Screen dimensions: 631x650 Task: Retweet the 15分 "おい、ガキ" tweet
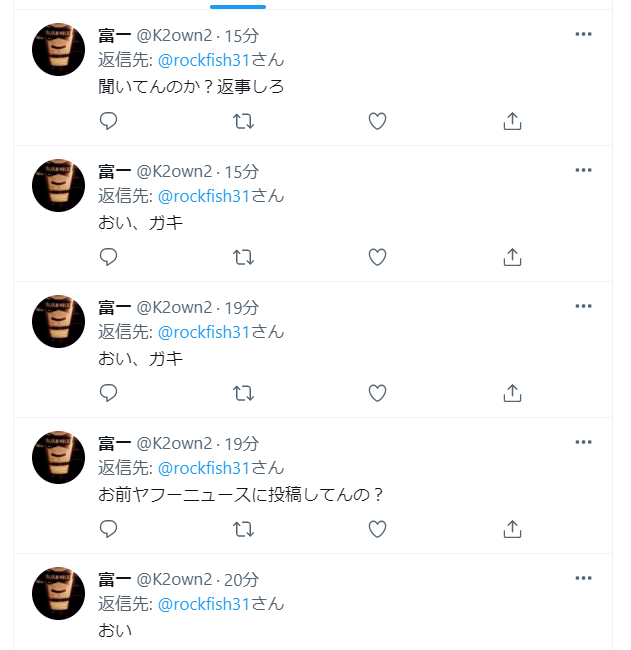[x=243, y=257]
